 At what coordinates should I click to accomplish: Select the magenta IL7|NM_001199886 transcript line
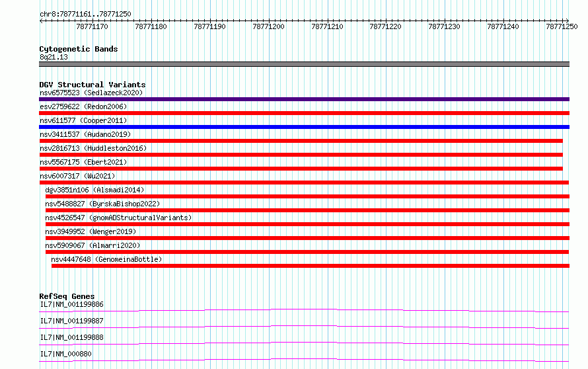304,310
